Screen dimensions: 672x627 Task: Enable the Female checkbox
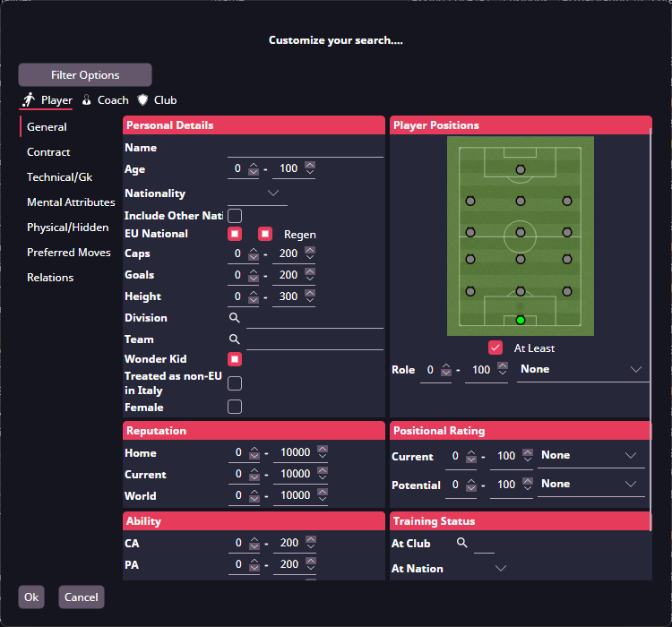(235, 408)
